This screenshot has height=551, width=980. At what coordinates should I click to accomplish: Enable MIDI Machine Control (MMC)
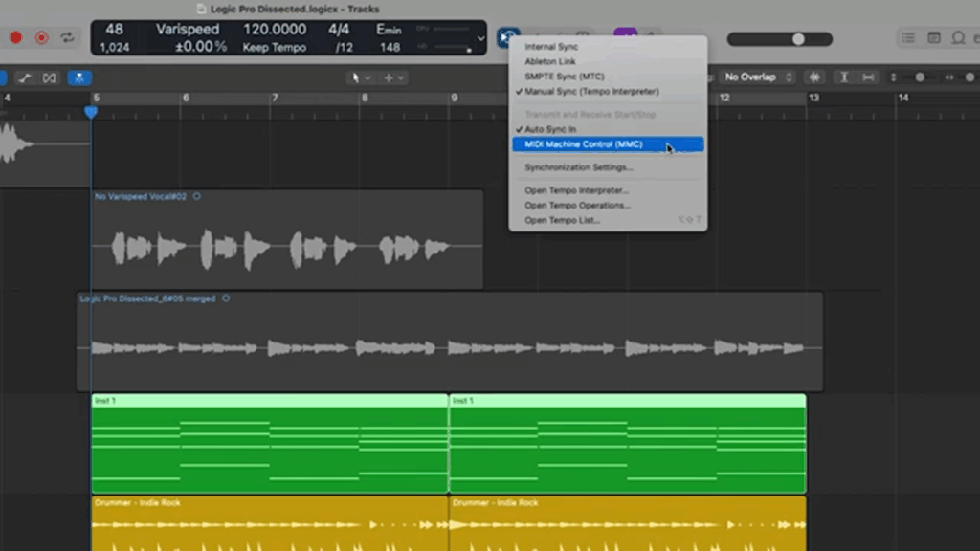(x=608, y=144)
